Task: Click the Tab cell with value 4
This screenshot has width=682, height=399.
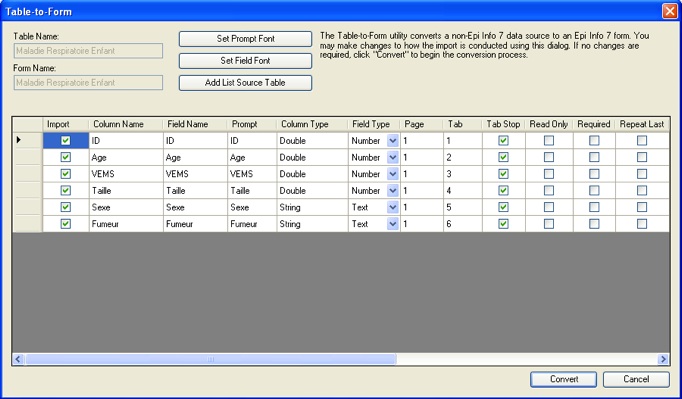Action: coord(462,191)
